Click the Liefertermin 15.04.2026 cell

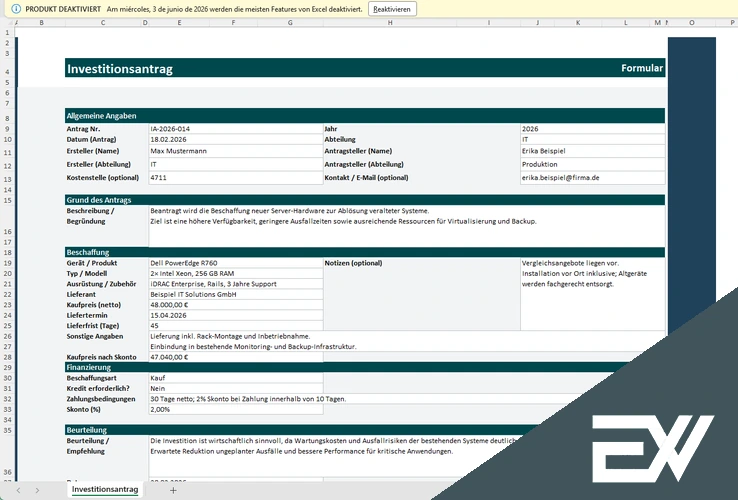(236, 315)
